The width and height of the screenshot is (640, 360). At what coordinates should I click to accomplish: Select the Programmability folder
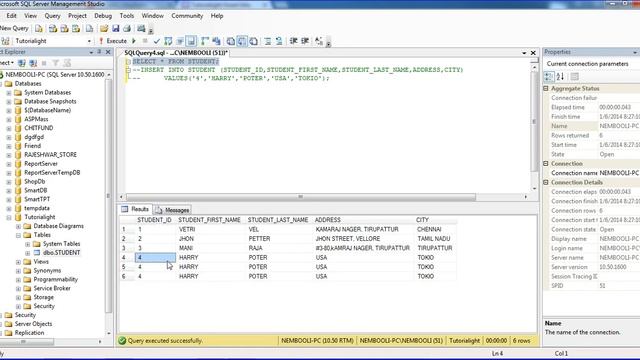coord(56,280)
